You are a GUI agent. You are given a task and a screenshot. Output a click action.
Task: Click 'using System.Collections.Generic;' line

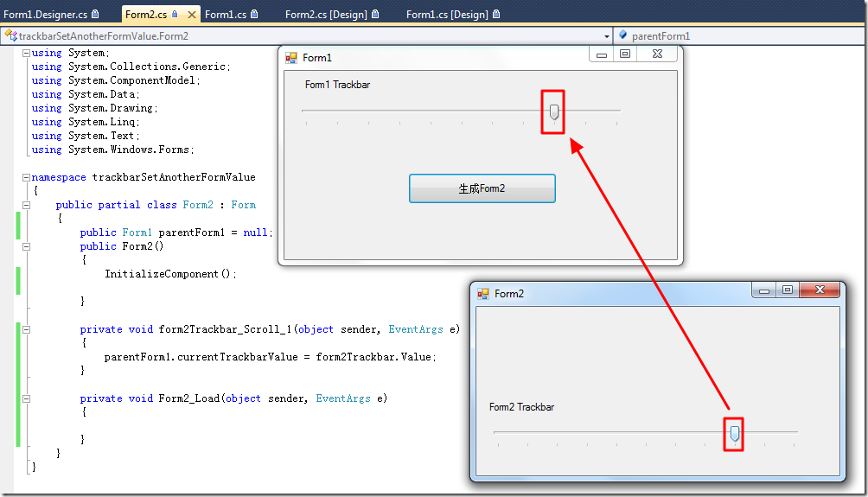click(x=131, y=67)
